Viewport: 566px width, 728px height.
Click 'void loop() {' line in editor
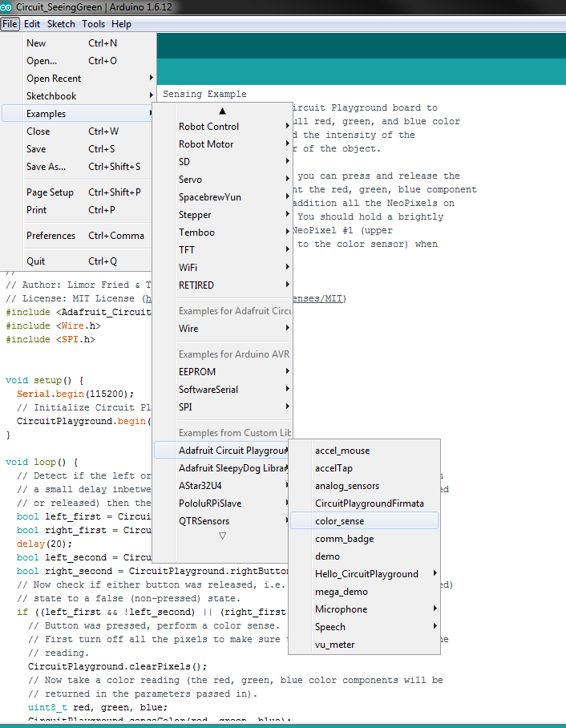42,462
